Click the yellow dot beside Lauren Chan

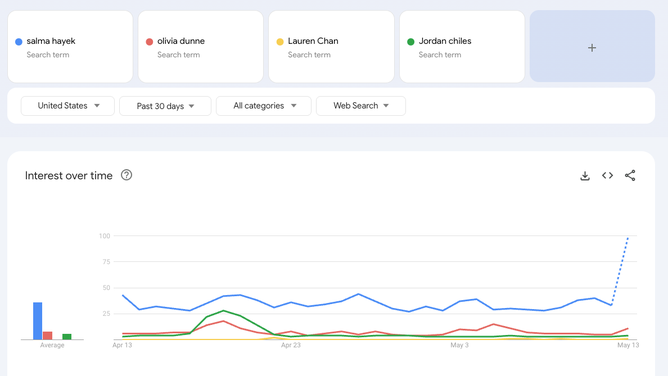tap(280, 42)
